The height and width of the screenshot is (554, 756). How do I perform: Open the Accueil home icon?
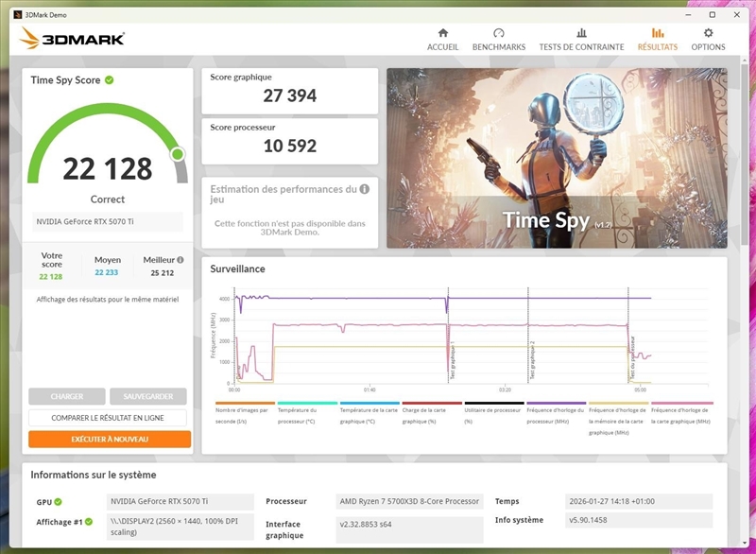[x=442, y=34]
